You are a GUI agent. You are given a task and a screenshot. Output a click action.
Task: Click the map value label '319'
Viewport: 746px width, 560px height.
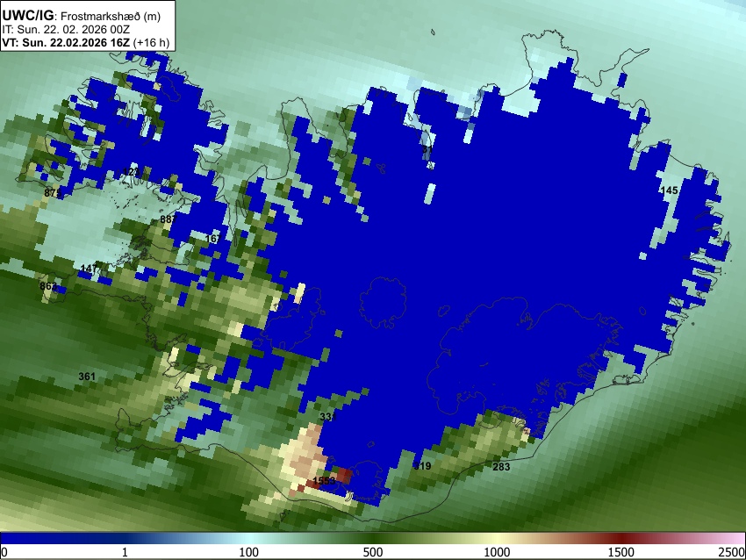pos(422,466)
